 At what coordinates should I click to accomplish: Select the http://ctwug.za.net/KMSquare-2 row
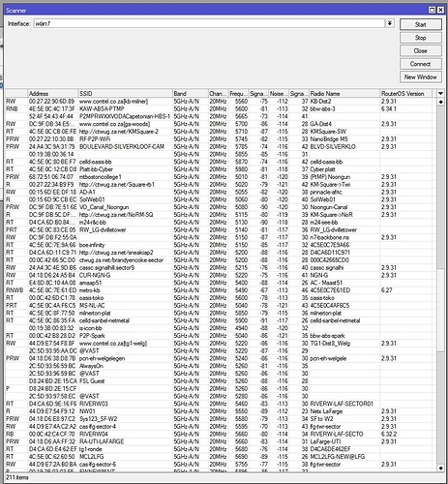pyautogui.click(x=221, y=132)
